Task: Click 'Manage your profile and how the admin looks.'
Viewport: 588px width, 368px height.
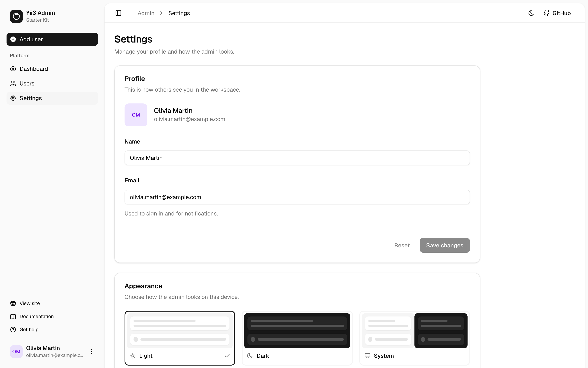Action: click(x=174, y=52)
